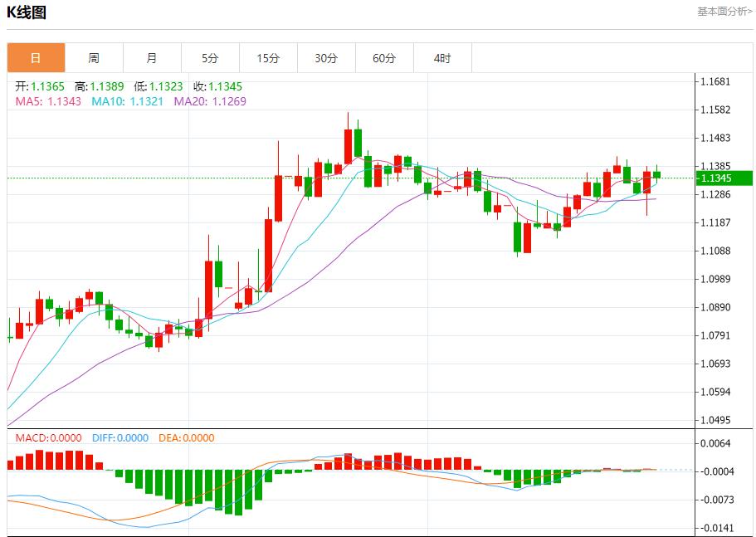Select the 30分 interval tab
The height and width of the screenshot is (537, 756).
[326, 58]
